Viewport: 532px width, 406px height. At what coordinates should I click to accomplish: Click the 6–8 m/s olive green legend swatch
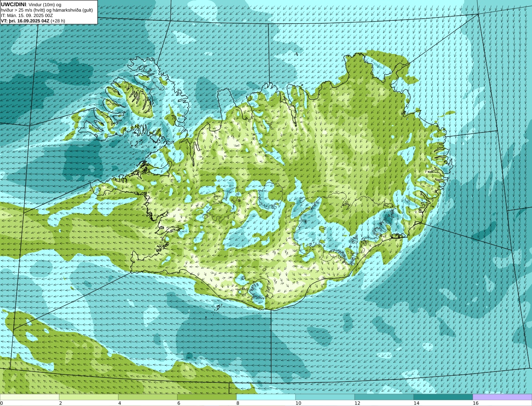coord(207,397)
